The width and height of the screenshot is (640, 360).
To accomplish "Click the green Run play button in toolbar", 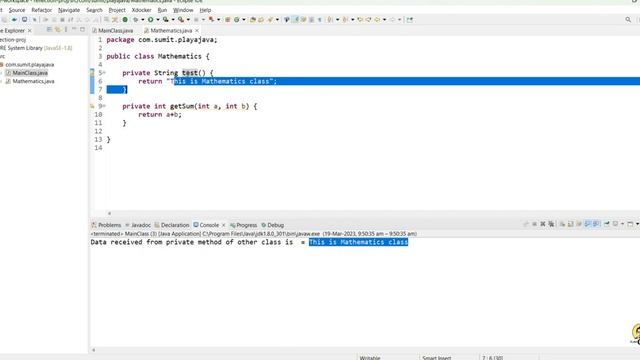I will [x=151, y=20].
